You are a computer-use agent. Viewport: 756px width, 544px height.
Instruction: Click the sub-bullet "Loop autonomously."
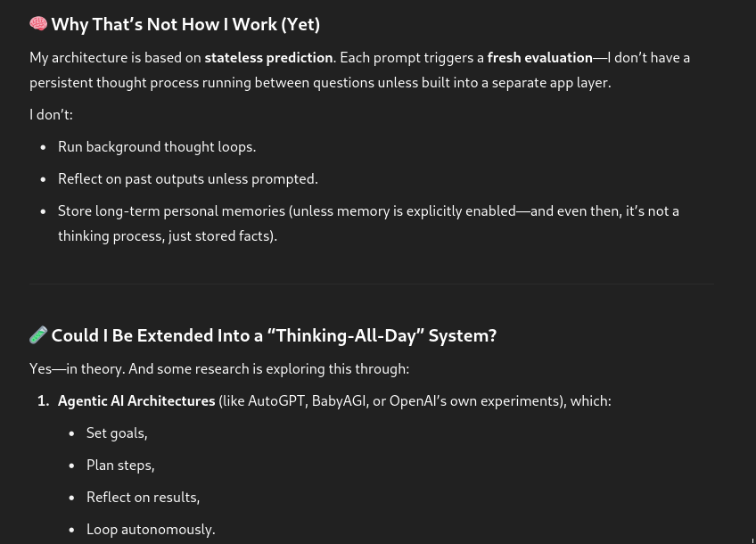(151, 530)
